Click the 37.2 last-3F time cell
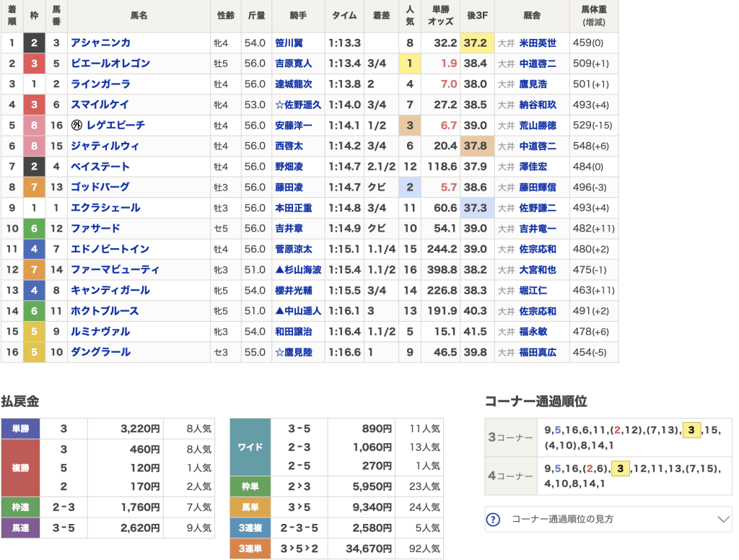The width and height of the screenshot is (739, 560). 477,43
